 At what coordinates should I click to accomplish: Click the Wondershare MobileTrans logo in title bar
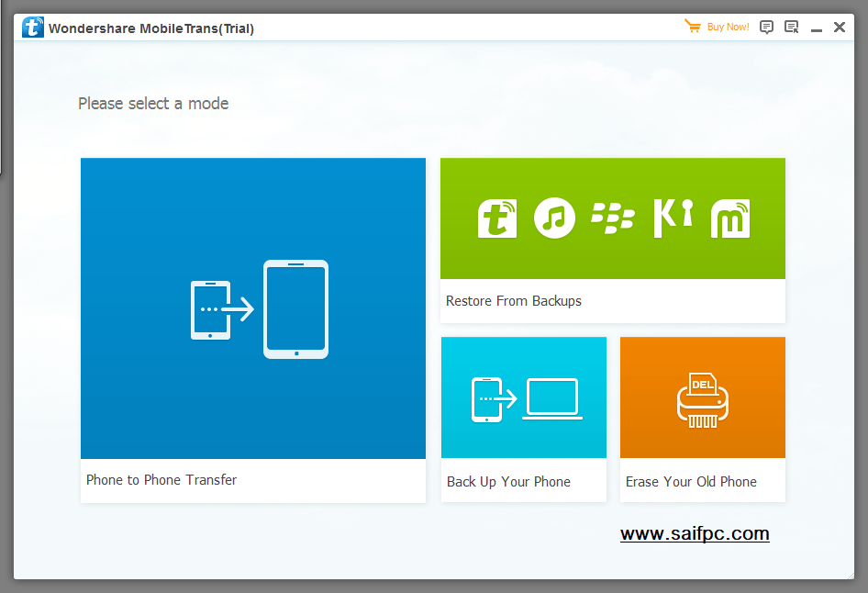pos(33,28)
